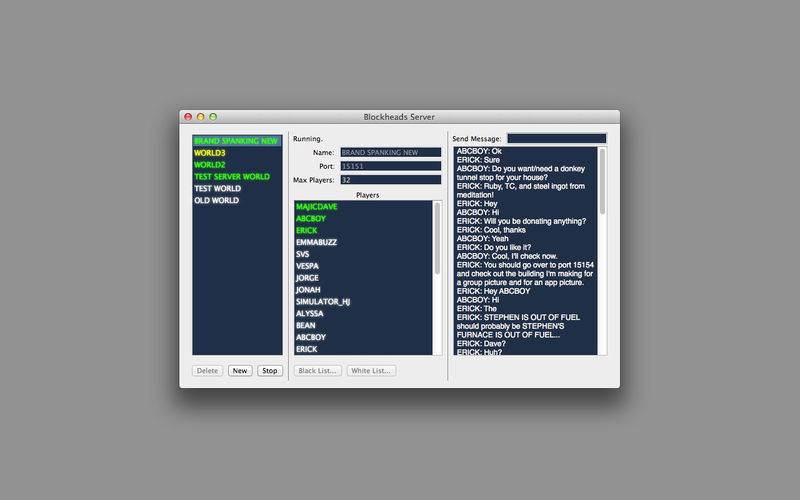Choose WORLD2 from the server list
Image resolution: width=800 pixels, height=500 pixels.
pyautogui.click(x=210, y=165)
